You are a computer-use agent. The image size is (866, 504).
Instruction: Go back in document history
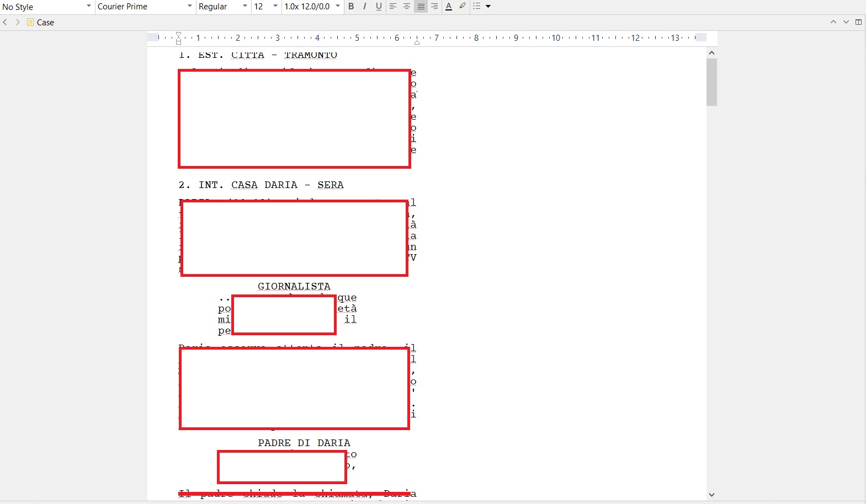pos(6,22)
